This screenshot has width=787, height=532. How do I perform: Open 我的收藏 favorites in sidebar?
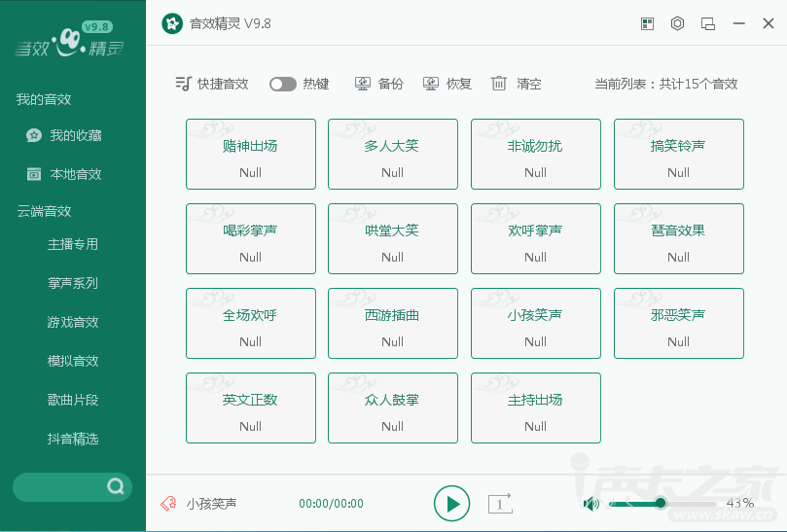pyautogui.click(x=64, y=135)
